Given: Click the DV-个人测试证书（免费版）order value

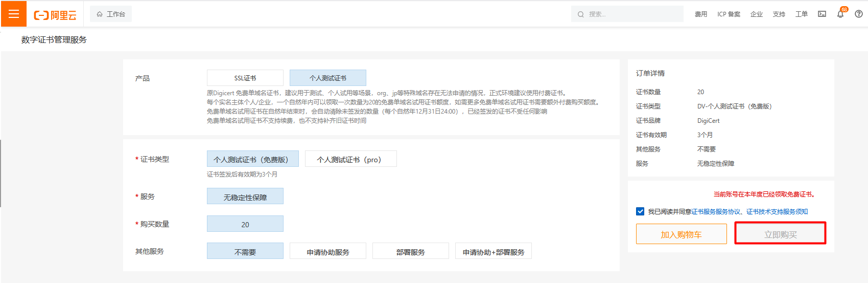Looking at the screenshot, I should (735, 106).
